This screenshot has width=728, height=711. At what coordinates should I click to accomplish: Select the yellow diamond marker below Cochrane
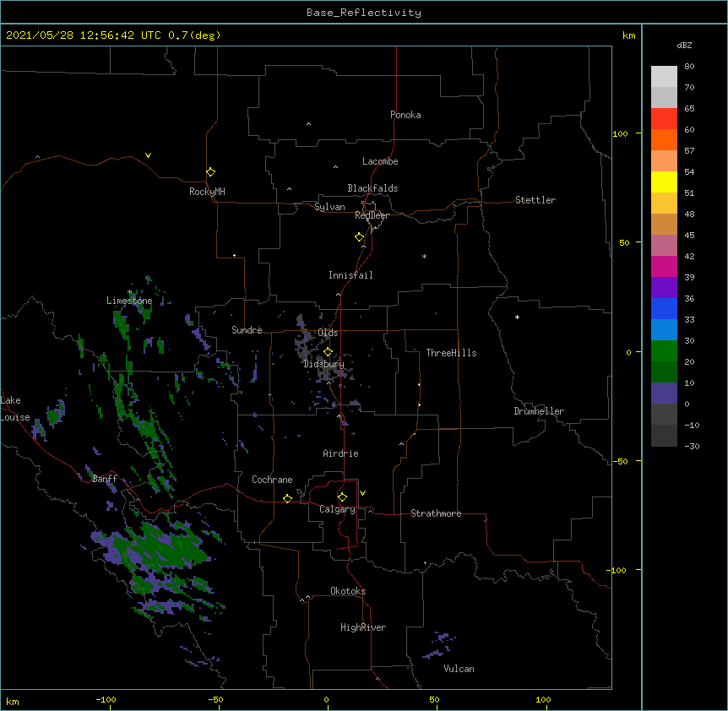[287, 498]
